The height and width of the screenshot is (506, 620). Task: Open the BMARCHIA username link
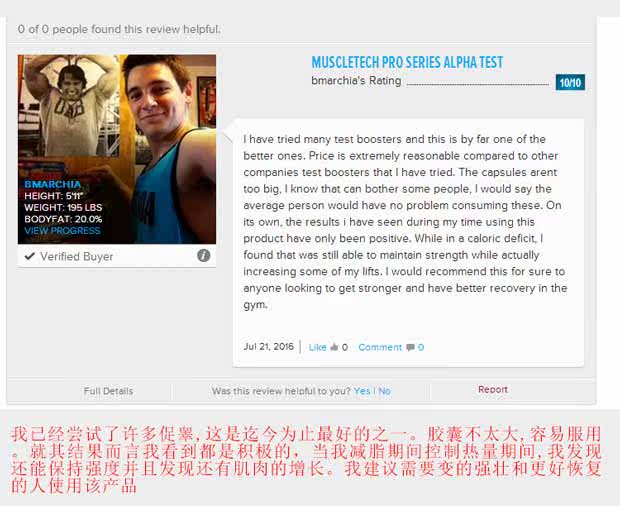click(53, 184)
